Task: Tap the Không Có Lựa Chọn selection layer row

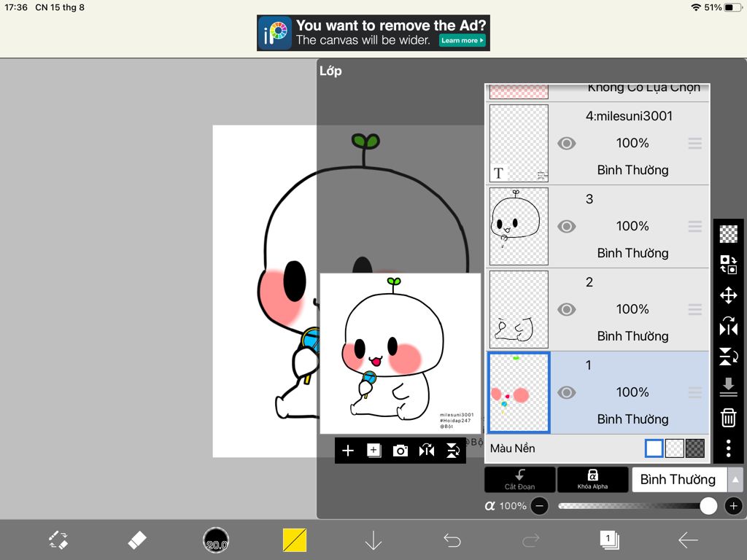Action: pos(597,91)
